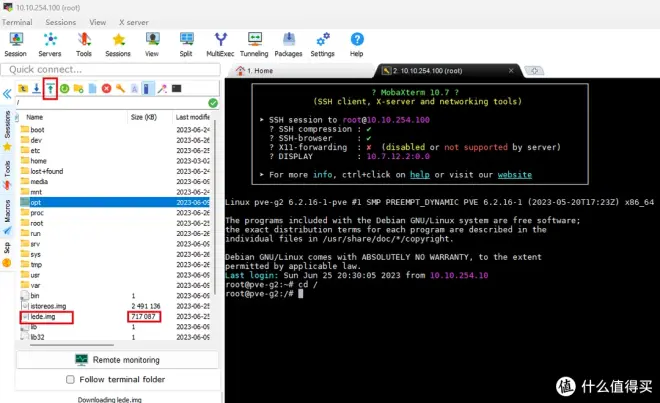Create a new file in SFTP browser
This screenshot has height=403, width=660.
(x=93, y=88)
